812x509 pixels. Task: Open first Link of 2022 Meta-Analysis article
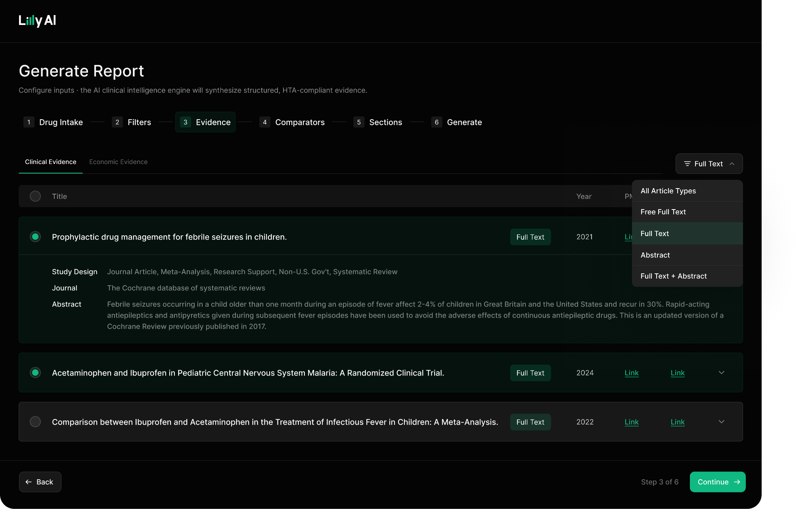632,422
